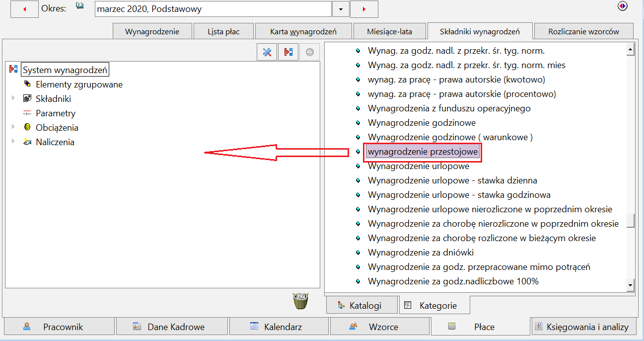Open the Okres period dropdown list

click(x=341, y=9)
